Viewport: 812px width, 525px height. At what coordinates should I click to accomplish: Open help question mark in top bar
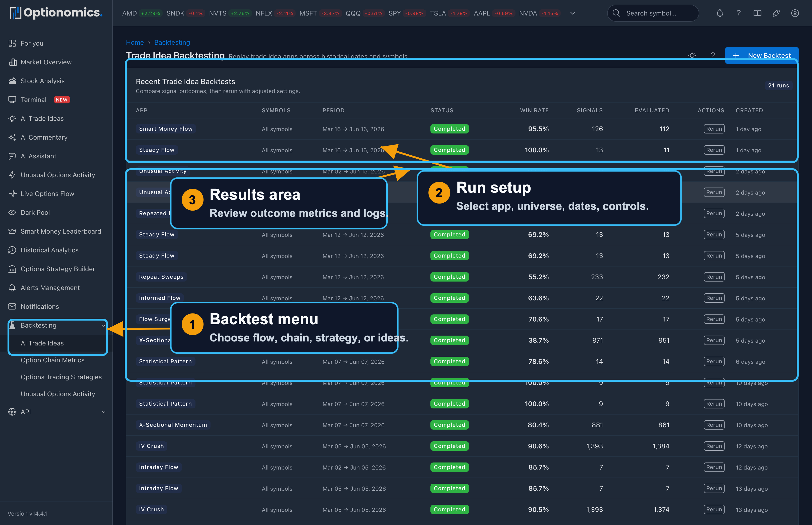coord(738,13)
